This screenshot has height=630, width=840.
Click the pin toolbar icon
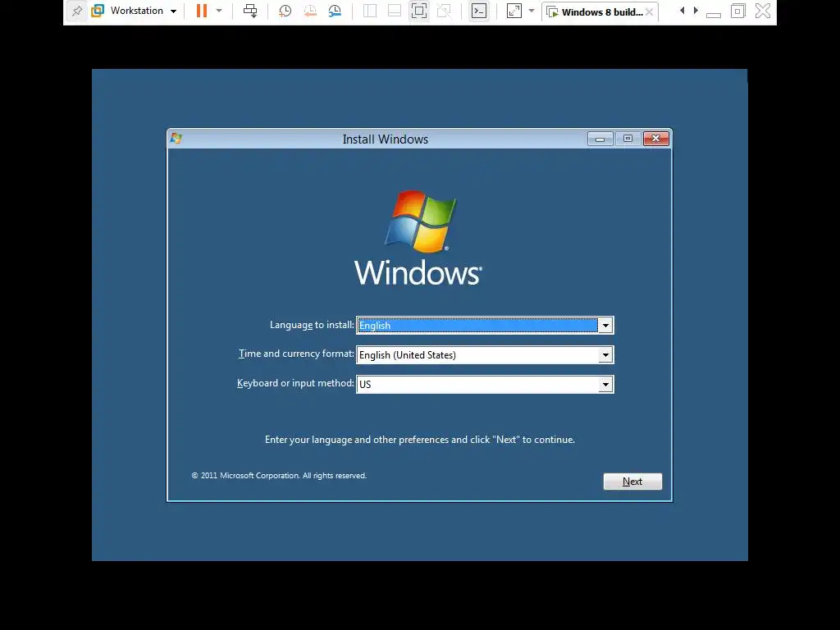(x=77, y=11)
